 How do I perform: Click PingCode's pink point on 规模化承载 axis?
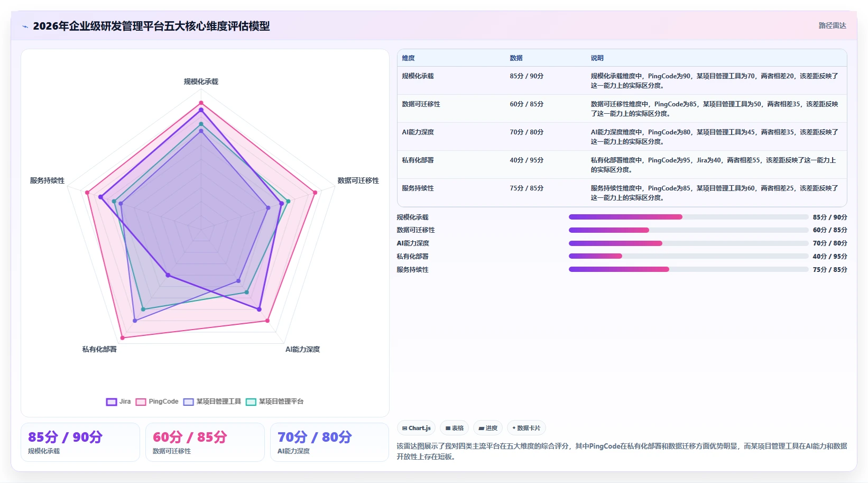click(x=201, y=103)
